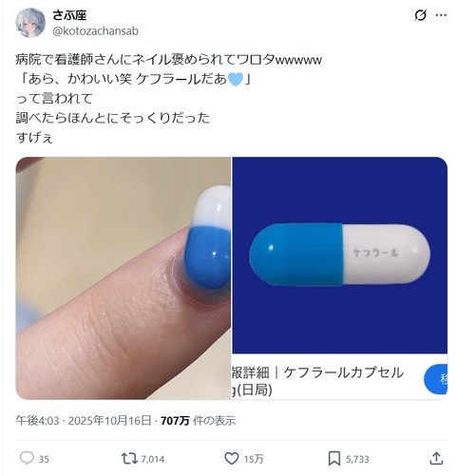Viewport: 456px width, 476px height.
Task: Click the 2025年10月16日 date text
Action: click(x=109, y=421)
